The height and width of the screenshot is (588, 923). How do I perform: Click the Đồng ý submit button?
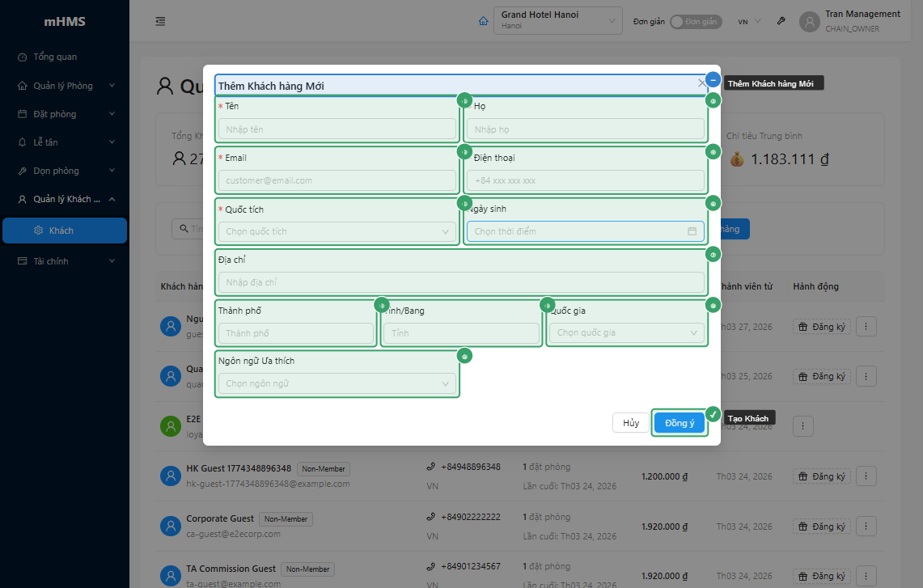click(680, 423)
